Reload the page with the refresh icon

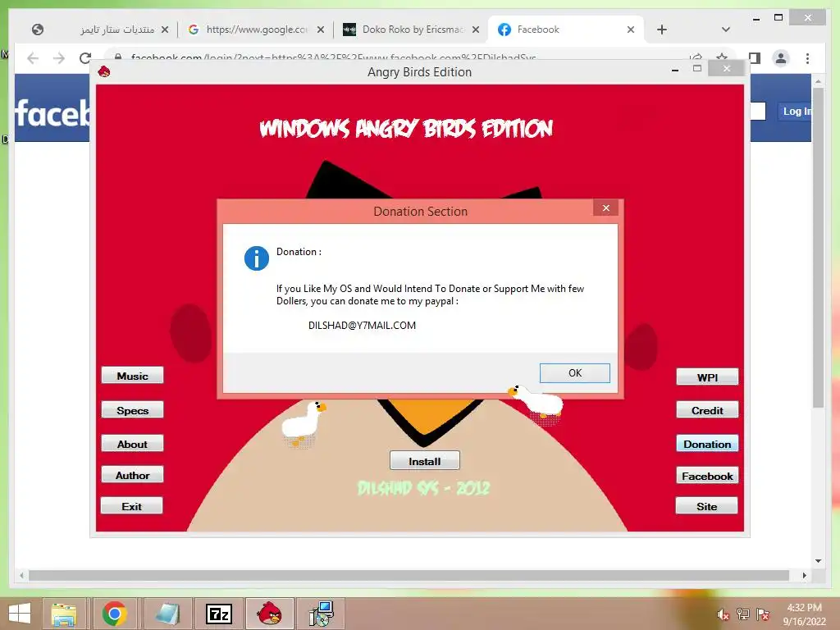click(84, 58)
